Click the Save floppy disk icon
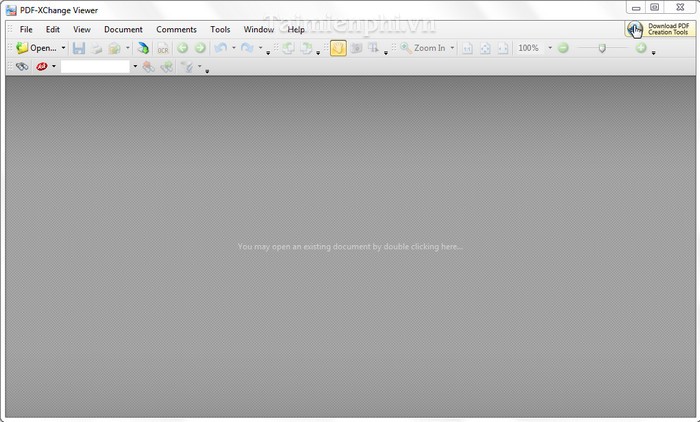The height and width of the screenshot is (422, 700). click(x=79, y=48)
